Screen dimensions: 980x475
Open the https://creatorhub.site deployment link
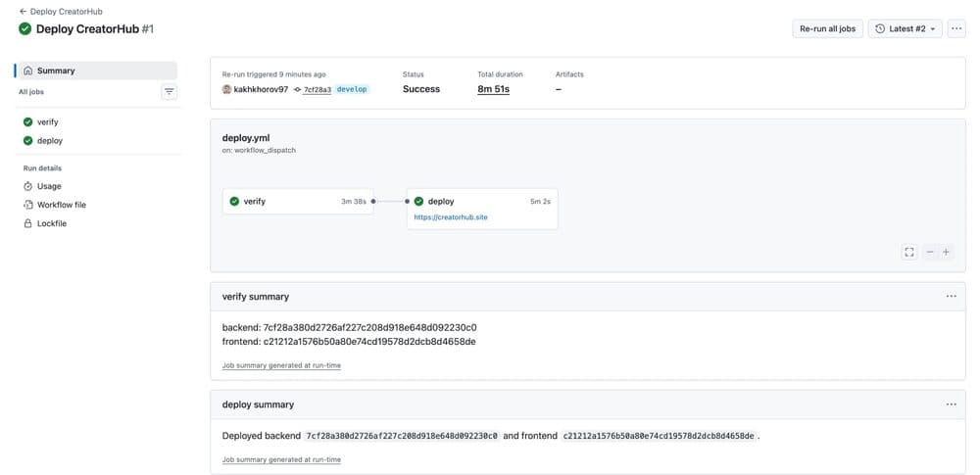click(451, 217)
